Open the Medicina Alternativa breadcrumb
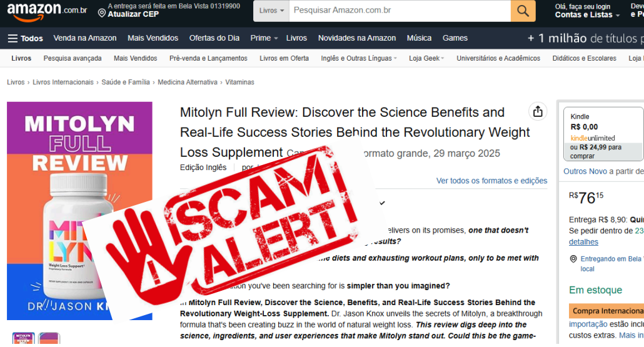The width and height of the screenshot is (644, 347). point(188,82)
